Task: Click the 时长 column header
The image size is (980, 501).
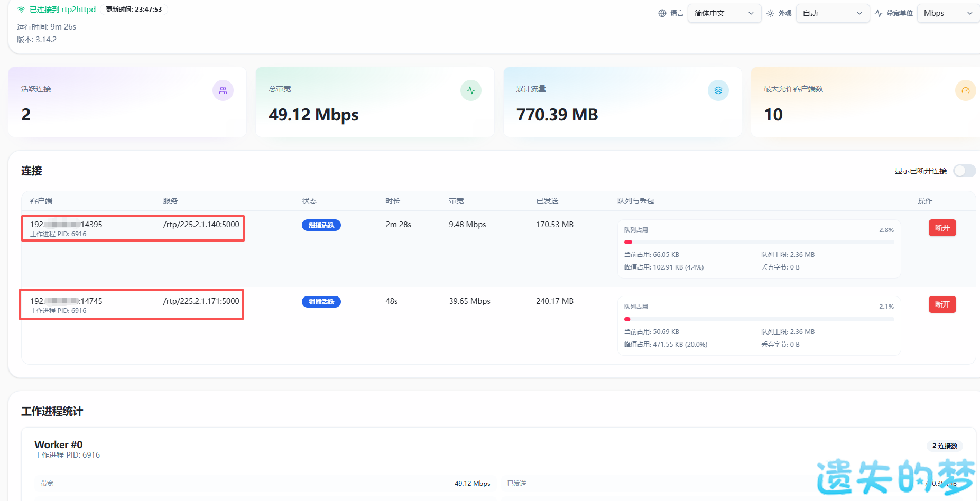Action: click(x=393, y=201)
